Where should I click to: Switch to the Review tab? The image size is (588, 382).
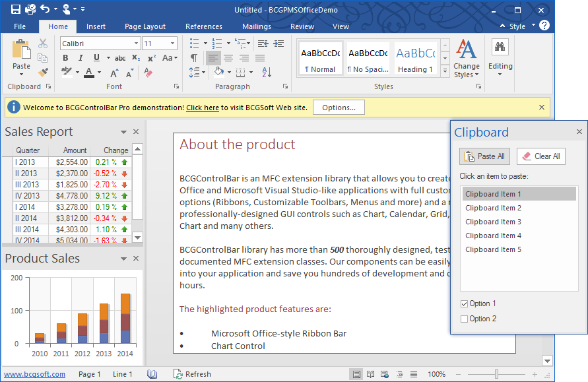[302, 26]
